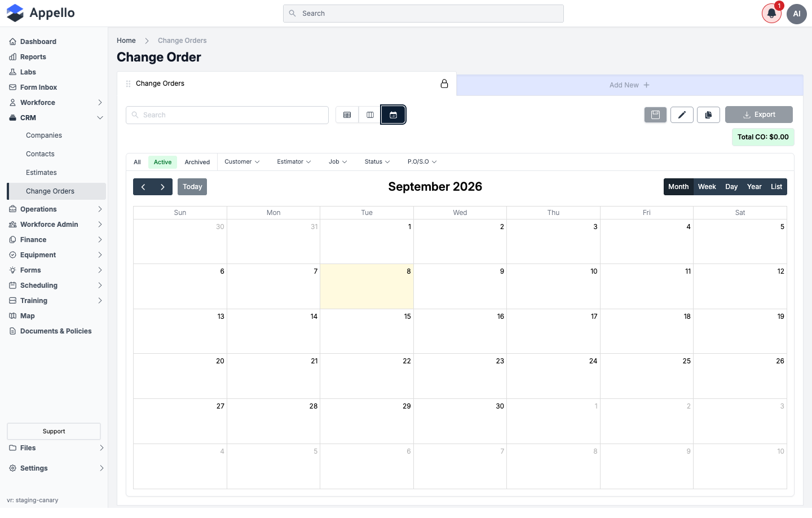Switch calendar to Week view
812x518 pixels.
707,187
